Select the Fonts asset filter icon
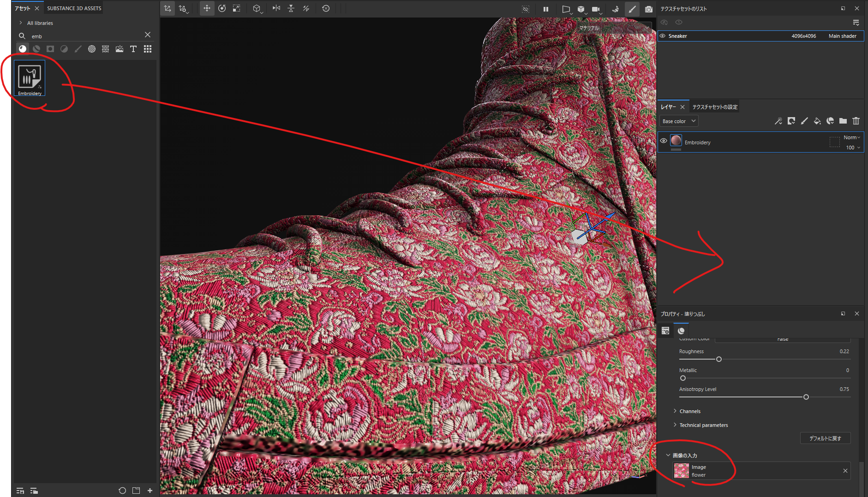This screenshot has height=497, width=868. (133, 49)
